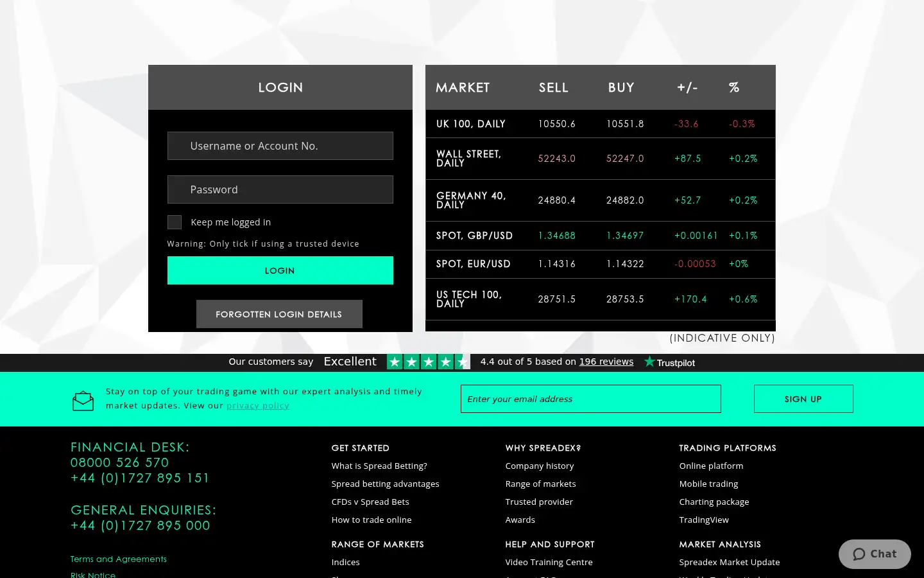Click financial desk number +44 (0)1727 895 151
The width and height of the screenshot is (924, 578).
point(140,478)
